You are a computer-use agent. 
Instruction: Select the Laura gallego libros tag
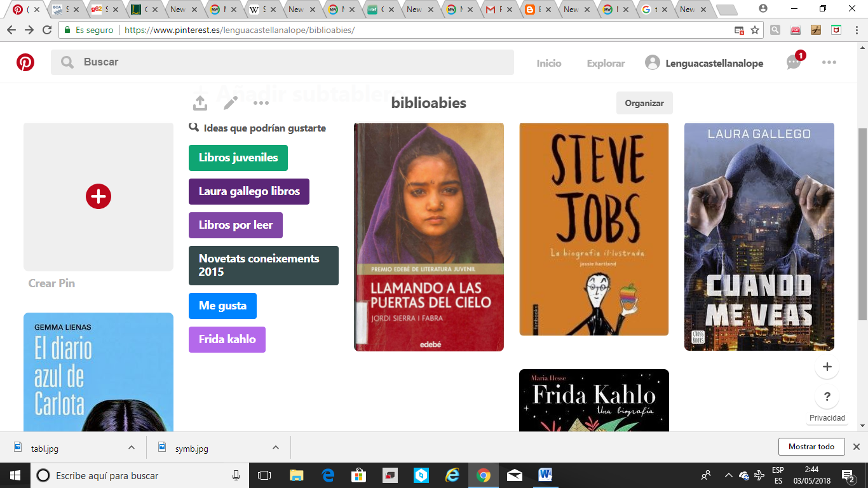(249, 191)
